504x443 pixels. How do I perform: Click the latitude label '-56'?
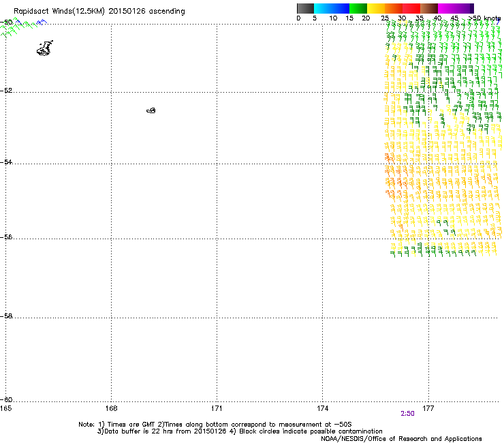click(6, 237)
